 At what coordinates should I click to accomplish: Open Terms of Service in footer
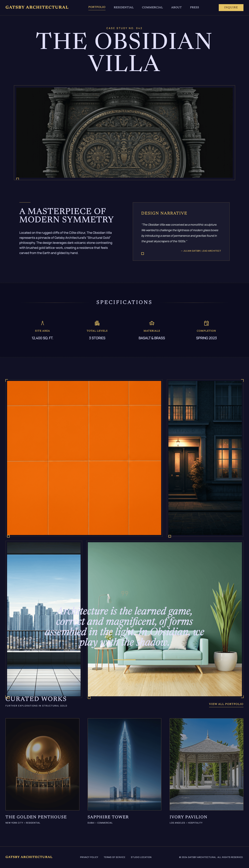point(114,857)
